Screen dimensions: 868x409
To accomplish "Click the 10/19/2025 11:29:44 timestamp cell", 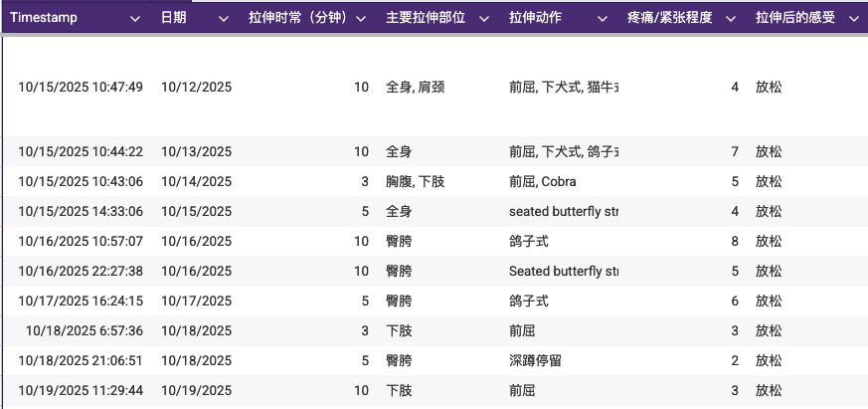I will [81, 391].
